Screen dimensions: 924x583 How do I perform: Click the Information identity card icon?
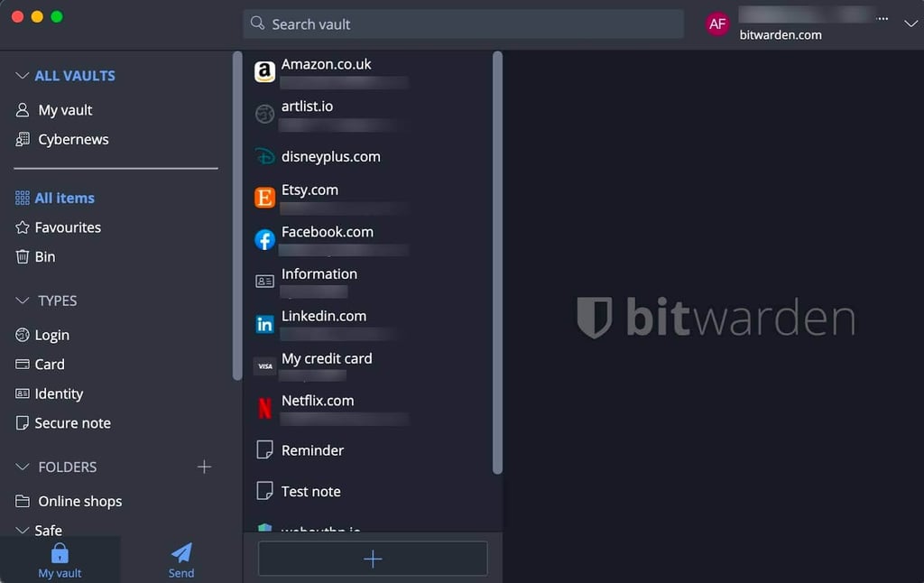click(264, 282)
